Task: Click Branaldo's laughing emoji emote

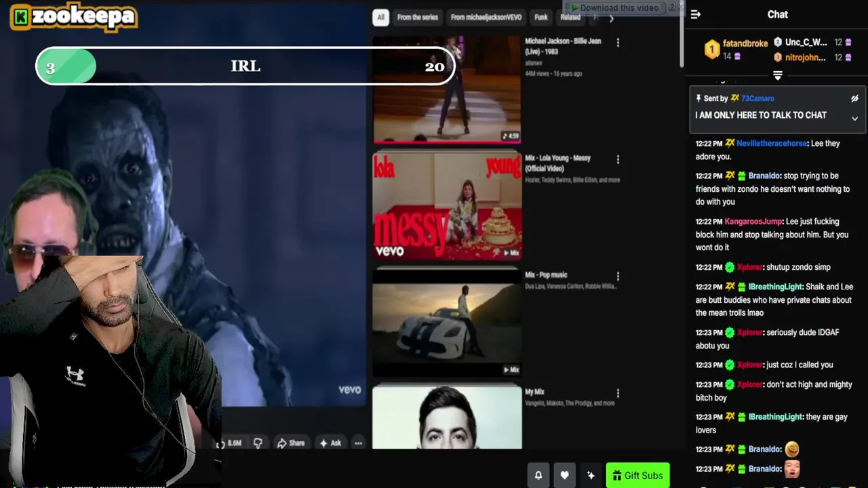Action: [x=791, y=449]
